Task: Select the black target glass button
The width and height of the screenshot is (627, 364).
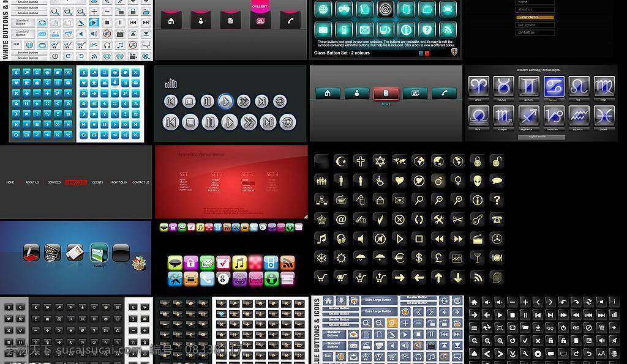Action: click(386, 9)
